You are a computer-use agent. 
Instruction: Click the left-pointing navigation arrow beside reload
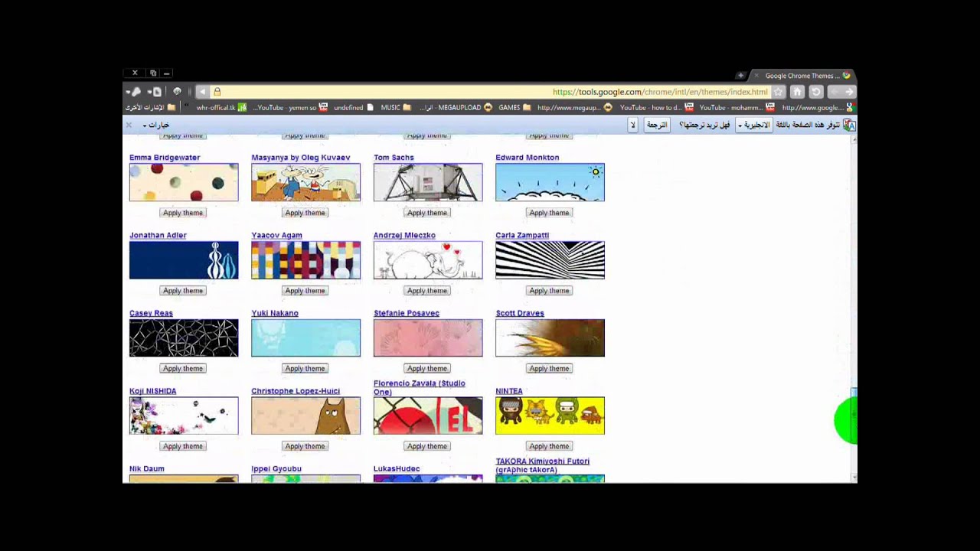pos(835,92)
